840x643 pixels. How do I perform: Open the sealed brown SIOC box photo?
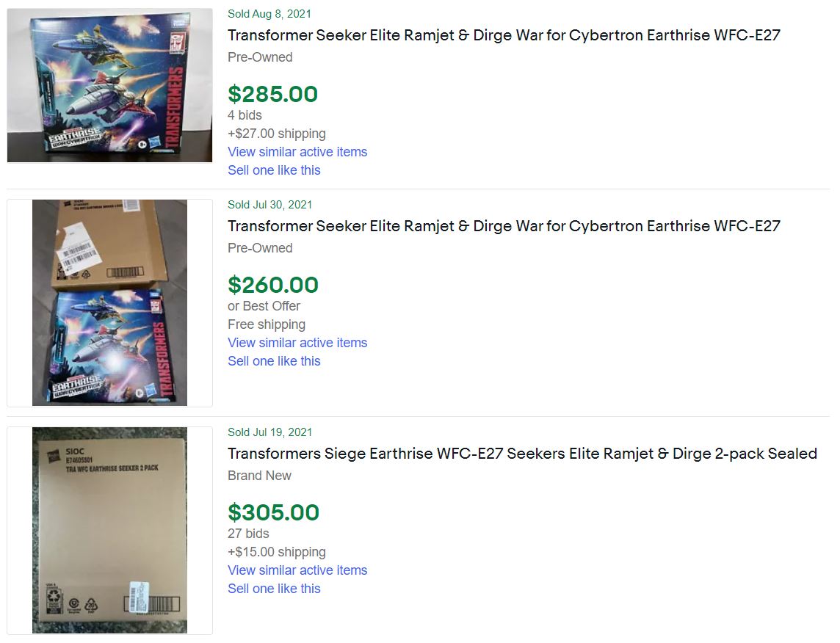(109, 530)
